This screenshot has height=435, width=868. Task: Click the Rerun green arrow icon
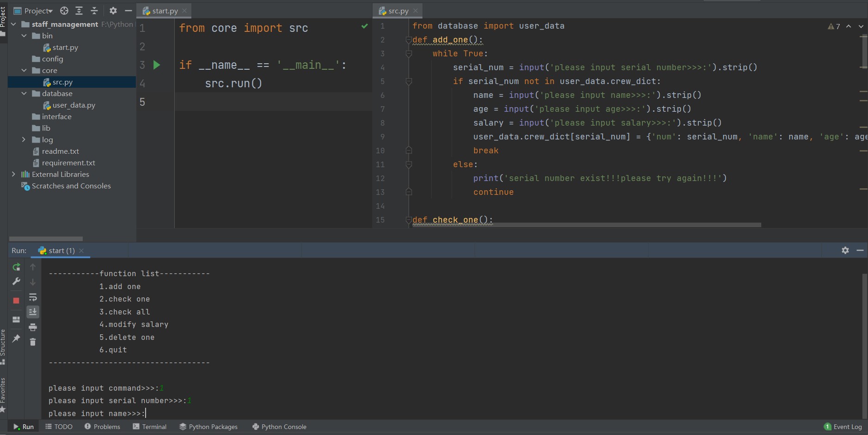coord(16,267)
